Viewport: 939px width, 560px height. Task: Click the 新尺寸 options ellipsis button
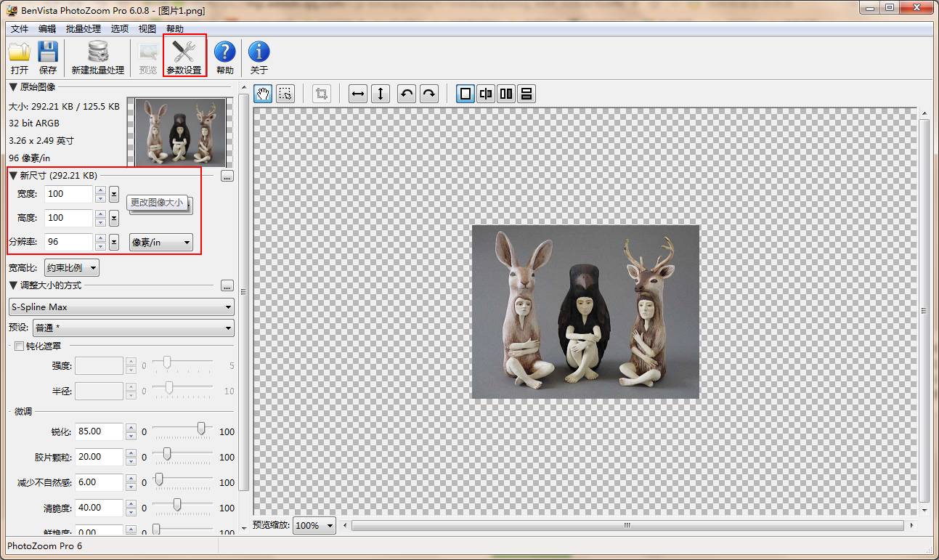(227, 176)
